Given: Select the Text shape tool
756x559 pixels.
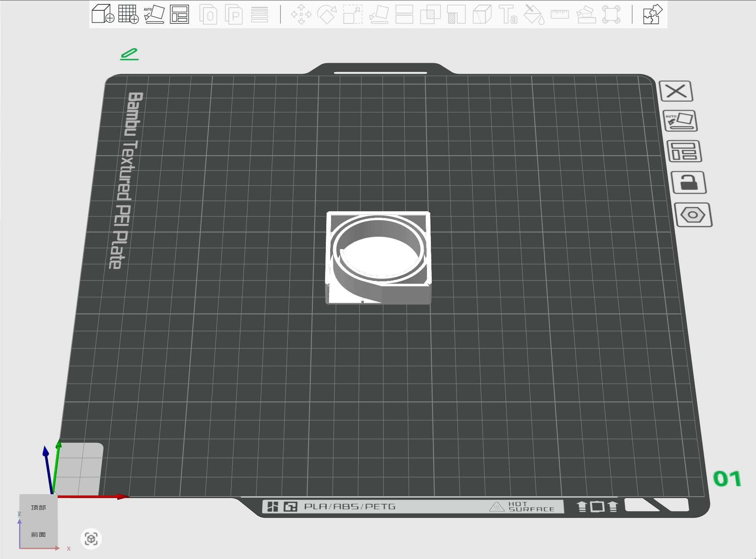Looking at the screenshot, I should [508, 15].
